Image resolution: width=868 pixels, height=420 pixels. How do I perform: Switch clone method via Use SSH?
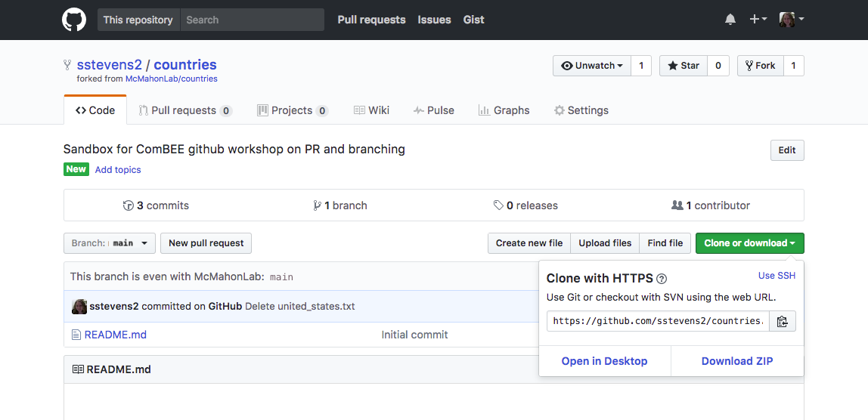777,276
